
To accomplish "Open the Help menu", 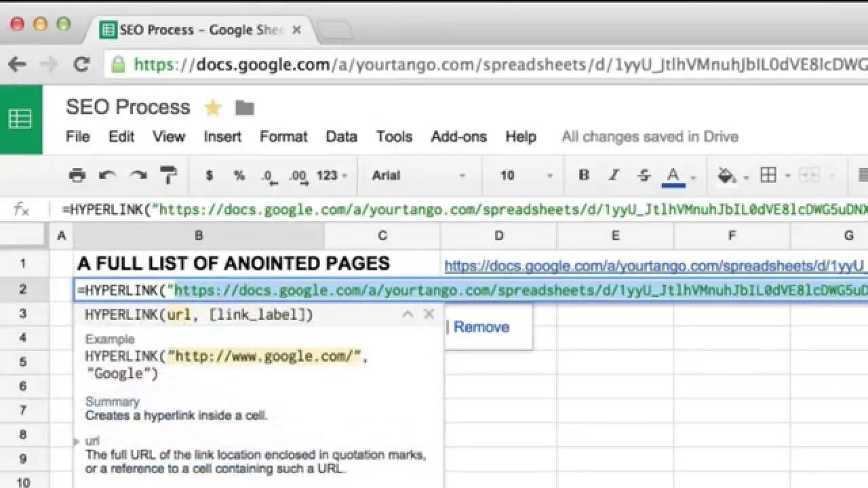I will (x=520, y=137).
